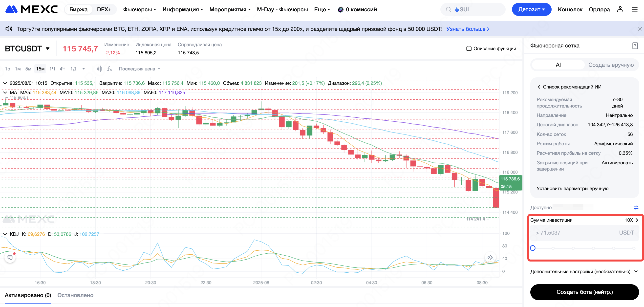Click the investment amount USDT field
Image resolution: width=644 pixels, height=307 pixels.
coord(584,233)
